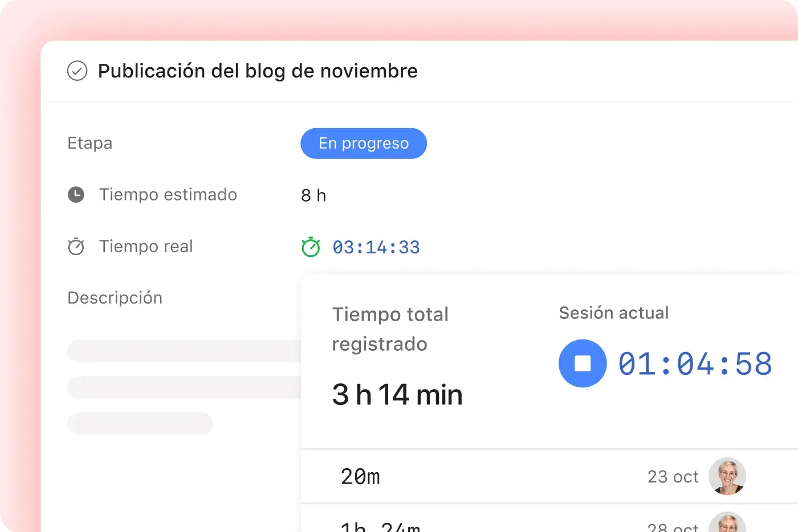Change the stage with the 'En progreso' pill
Image resolution: width=798 pixels, height=532 pixels.
click(364, 144)
